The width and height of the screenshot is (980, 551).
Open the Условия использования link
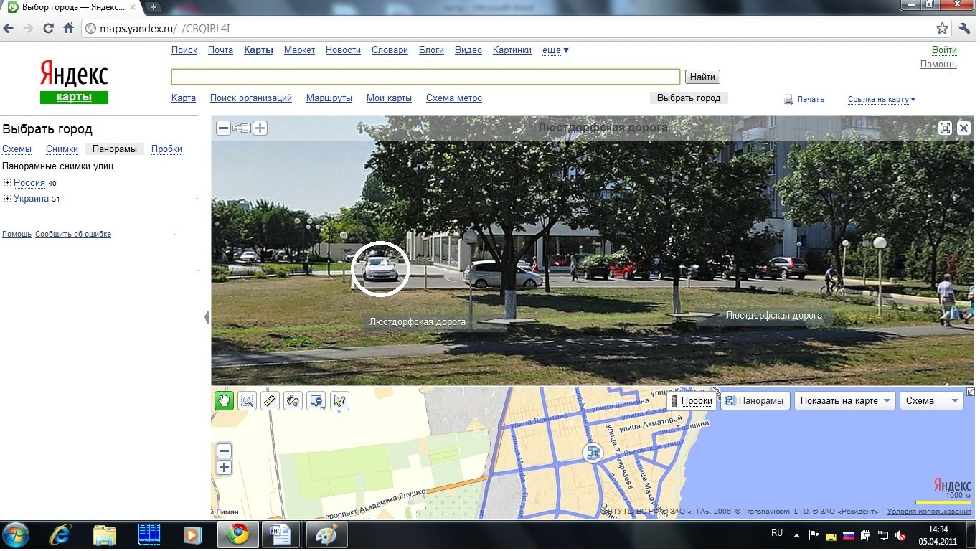929,512
